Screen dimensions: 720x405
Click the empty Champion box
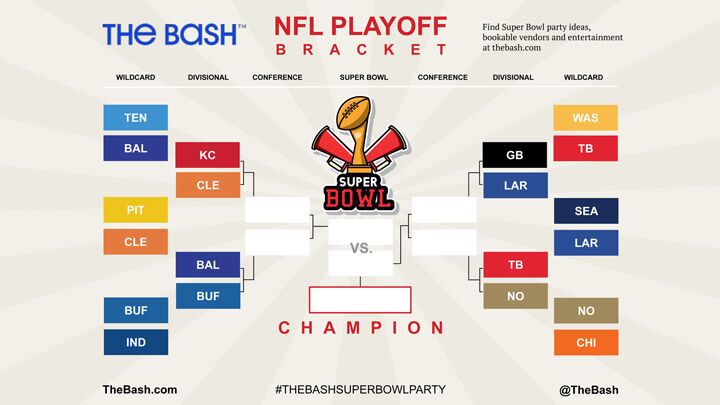point(360,300)
